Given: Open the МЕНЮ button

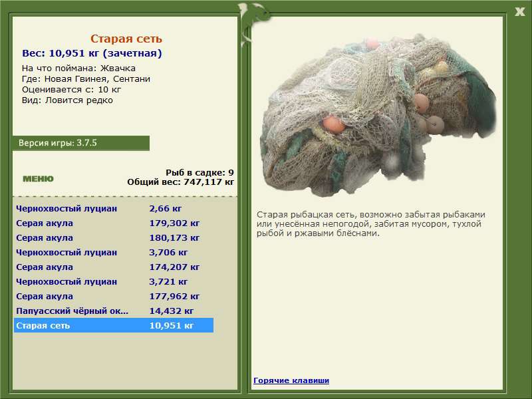Looking at the screenshot, I should pyautogui.click(x=38, y=179).
